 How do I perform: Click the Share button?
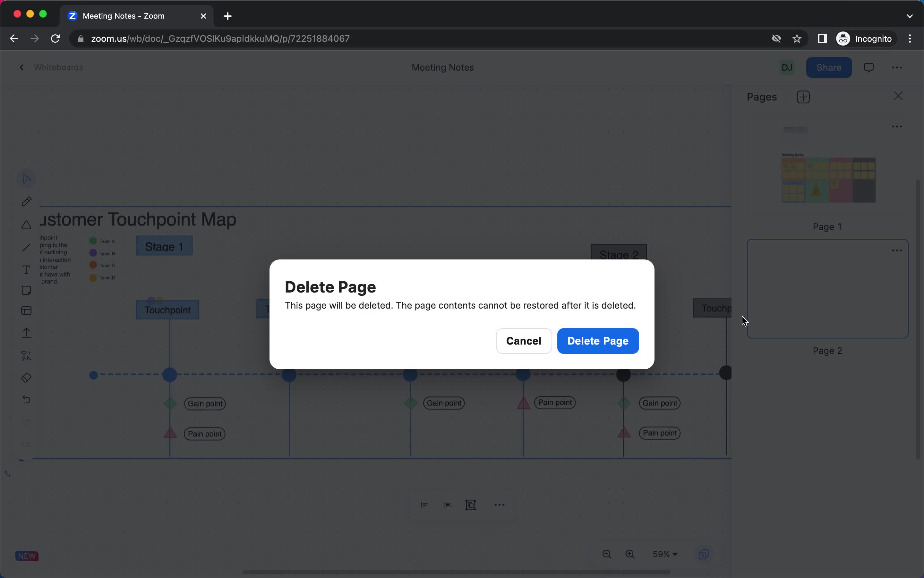point(828,67)
